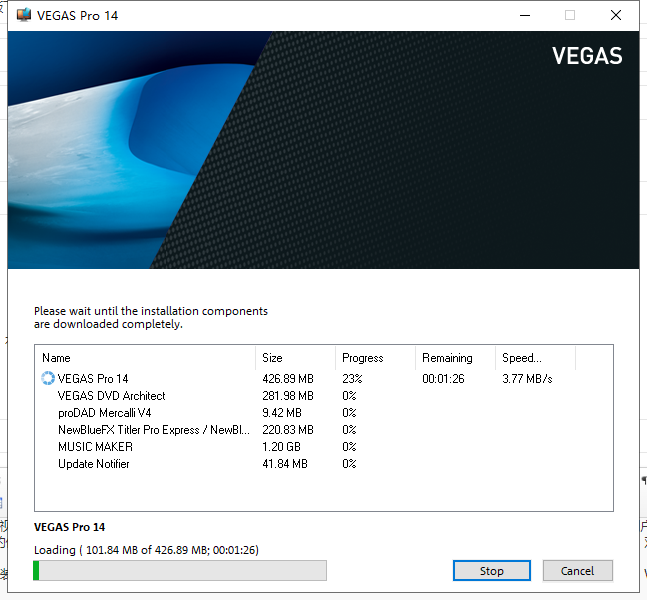This screenshot has height=600, width=647.
Task: Click the 23% progress value
Action: (x=352, y=378)
